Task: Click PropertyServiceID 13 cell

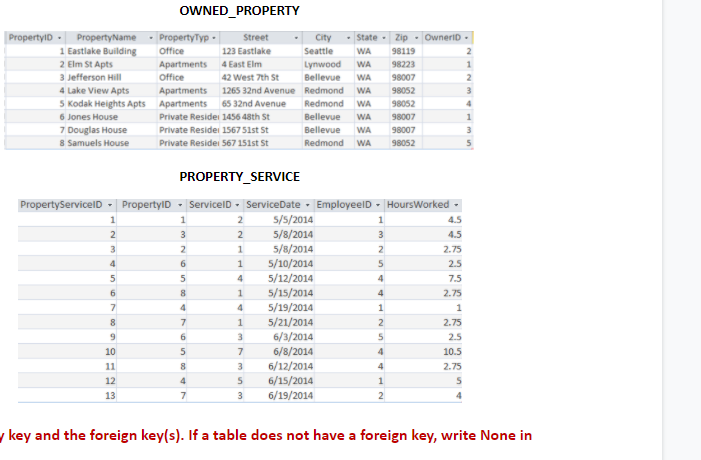Action: click(x=67, y=395)
